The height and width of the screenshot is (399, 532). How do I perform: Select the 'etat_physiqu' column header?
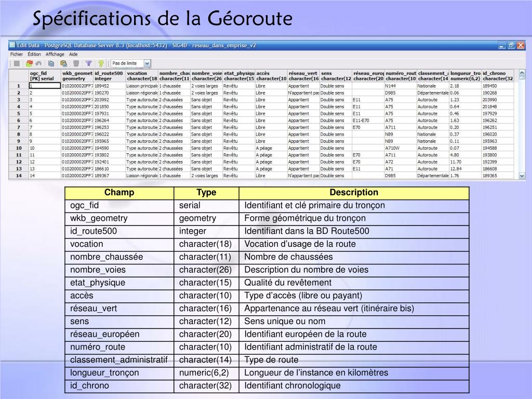(x=239, y=76)
